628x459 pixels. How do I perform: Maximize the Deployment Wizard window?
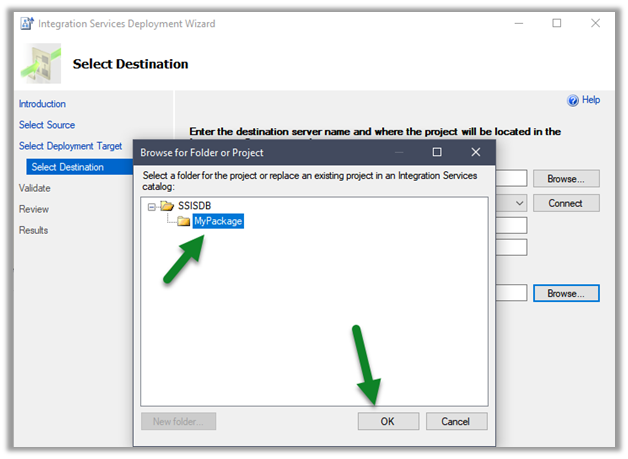557,23
